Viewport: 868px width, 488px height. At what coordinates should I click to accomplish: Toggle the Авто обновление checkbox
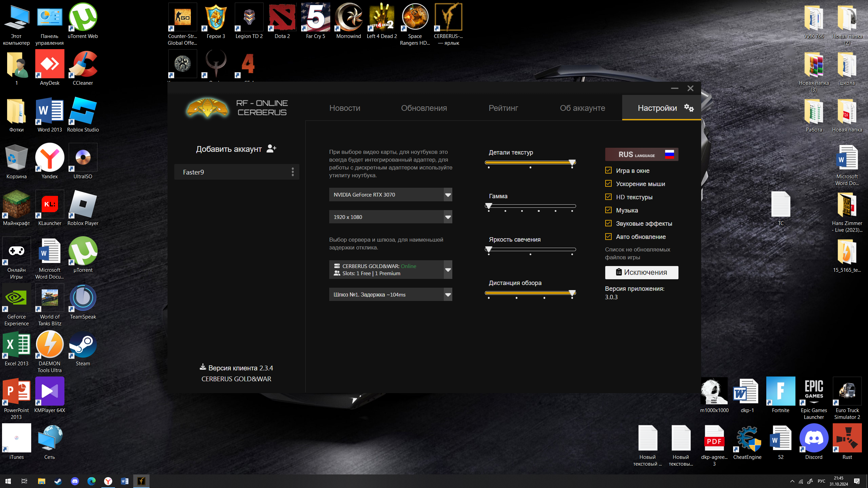(608, 237)
